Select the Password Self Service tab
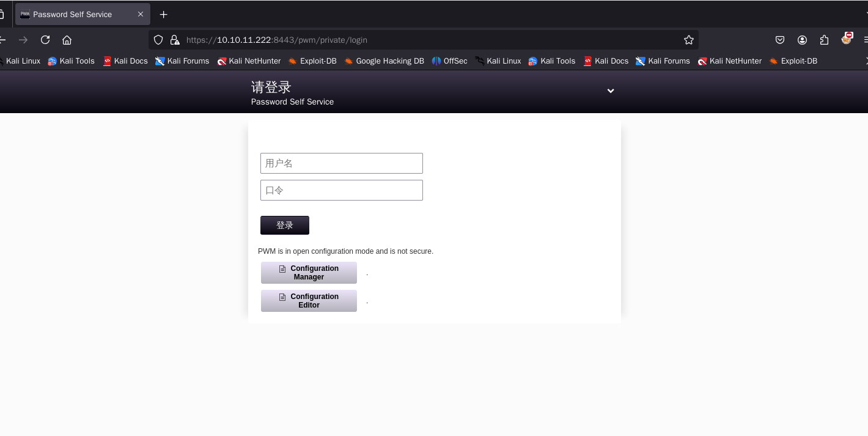868x436 pixels. click(x=83, y=14)
